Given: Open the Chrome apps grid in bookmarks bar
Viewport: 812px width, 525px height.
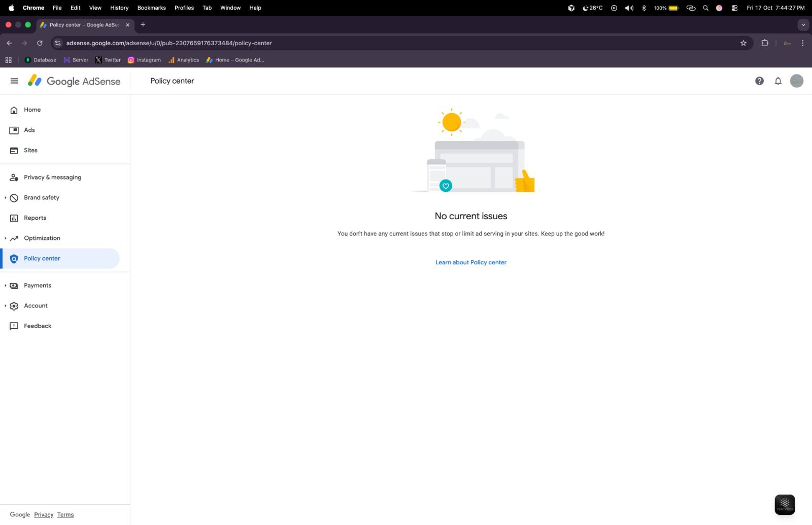Looking at the screenshot, I should [x=9, y=60].
